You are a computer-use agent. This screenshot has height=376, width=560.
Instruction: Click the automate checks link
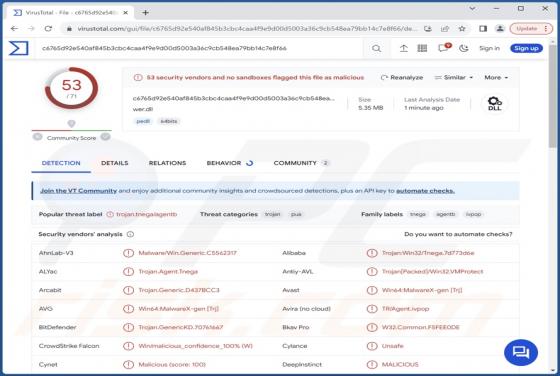point(425,191)
